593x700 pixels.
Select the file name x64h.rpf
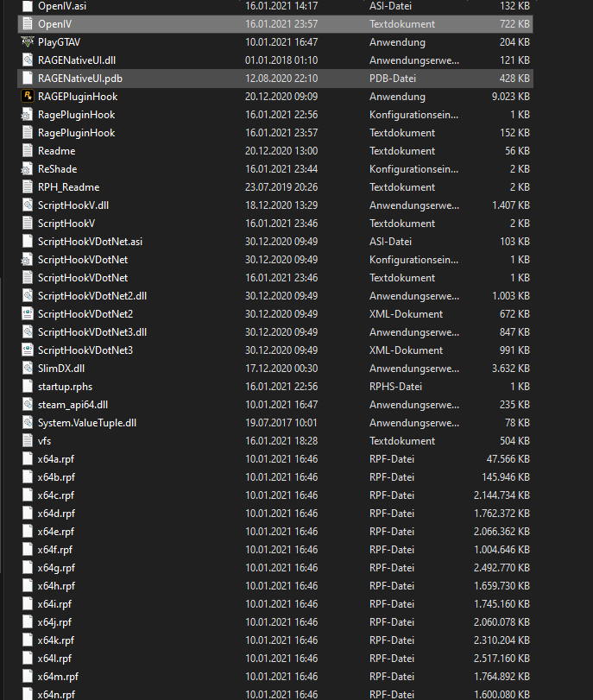coord(56,586)
